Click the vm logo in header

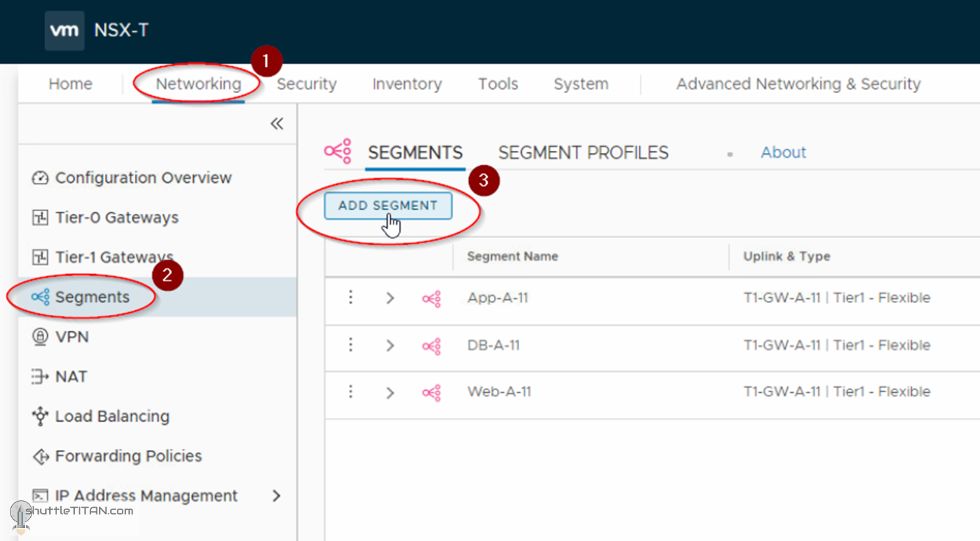click(64, 30)
